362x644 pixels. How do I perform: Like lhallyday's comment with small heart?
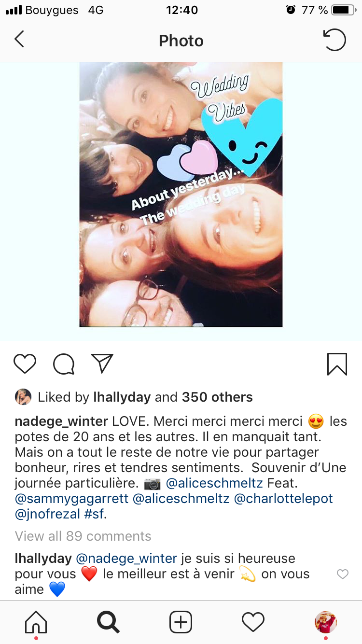[342, 574]
